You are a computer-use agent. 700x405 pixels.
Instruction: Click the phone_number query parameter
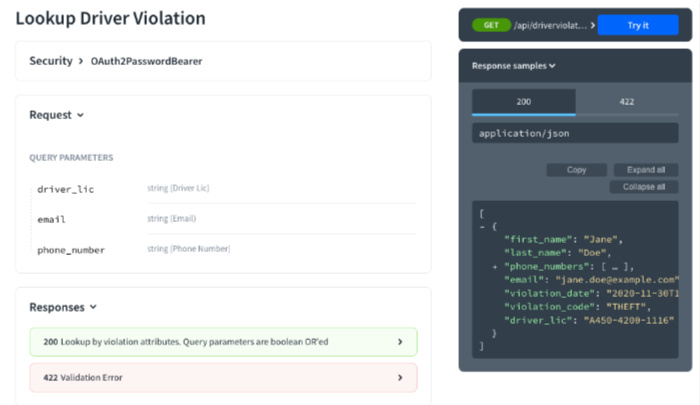[x=70, y=249]
